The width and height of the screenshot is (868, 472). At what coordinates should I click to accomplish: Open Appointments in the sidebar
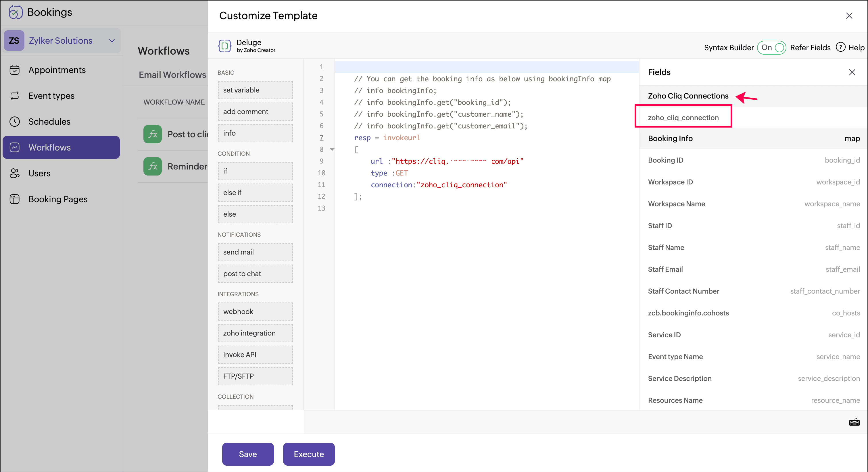coord(61,70)
